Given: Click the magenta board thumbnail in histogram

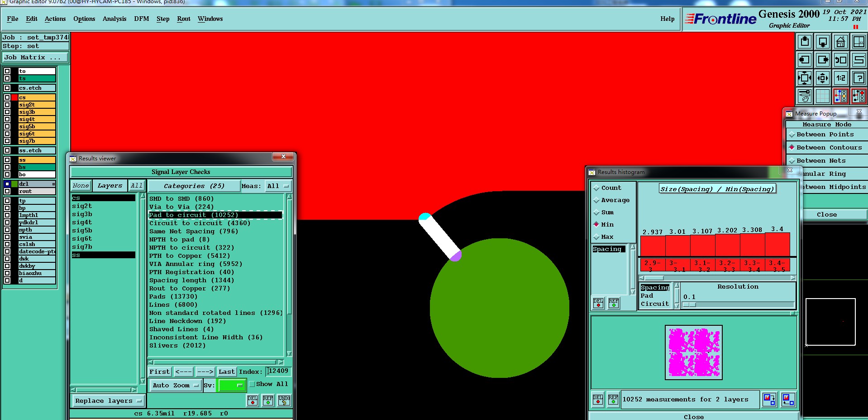Looking at the screenshot, I should pyautogui.click(x=694, y=352).
